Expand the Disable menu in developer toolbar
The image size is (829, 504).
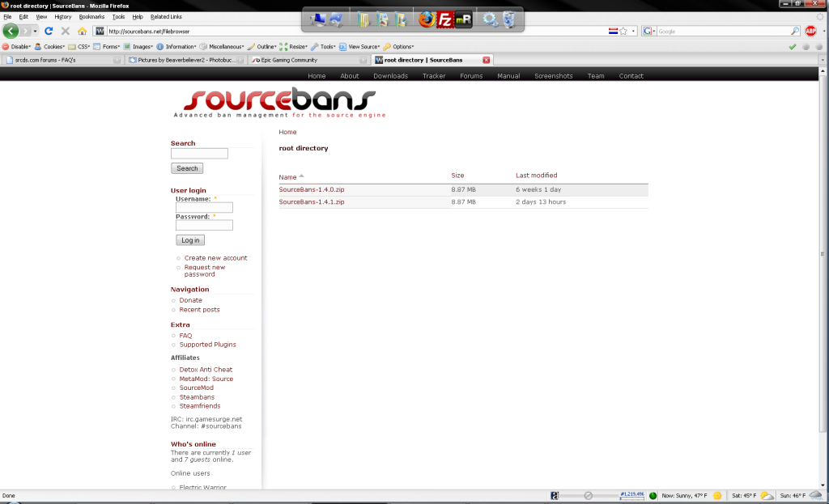tap(16, 46)
